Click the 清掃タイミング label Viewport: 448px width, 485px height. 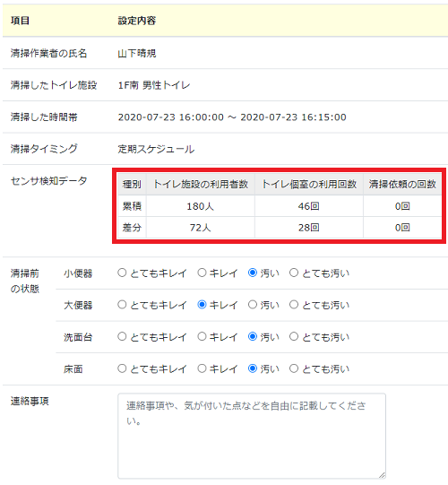tap(44, 149)
